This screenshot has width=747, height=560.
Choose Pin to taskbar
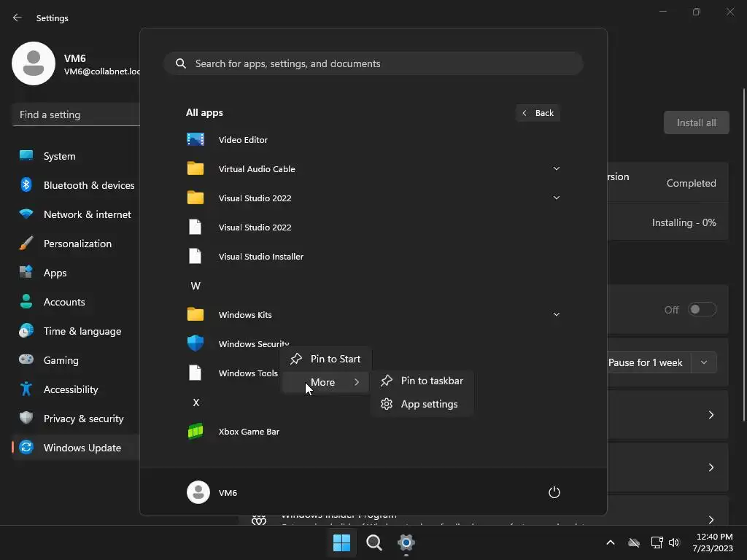422,381
